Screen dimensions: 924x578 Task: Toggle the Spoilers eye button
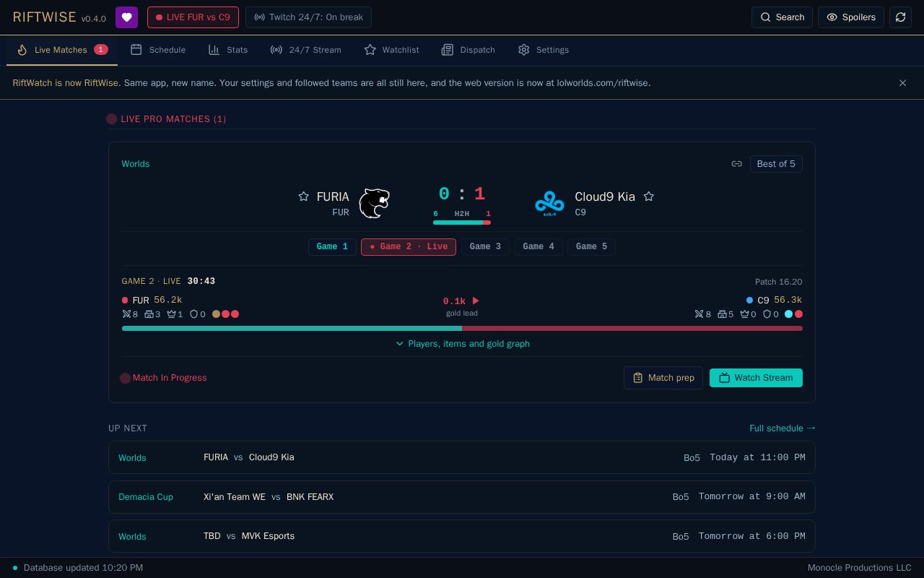tap(851, 17)
